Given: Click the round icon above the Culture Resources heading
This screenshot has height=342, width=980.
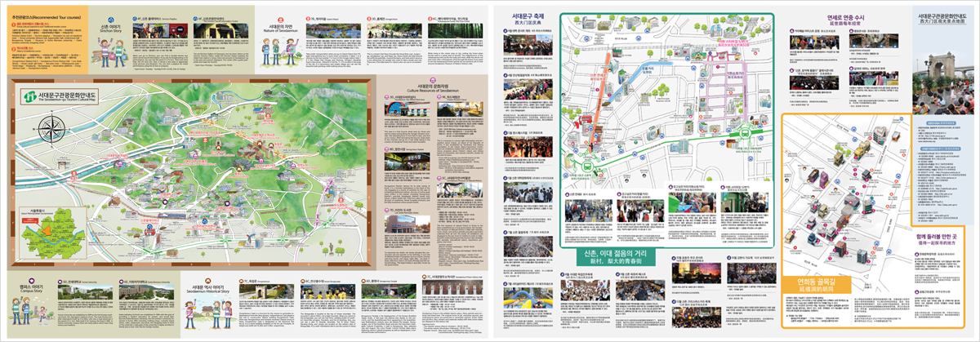Looking at the screenshot, I should tap(433, 80).
